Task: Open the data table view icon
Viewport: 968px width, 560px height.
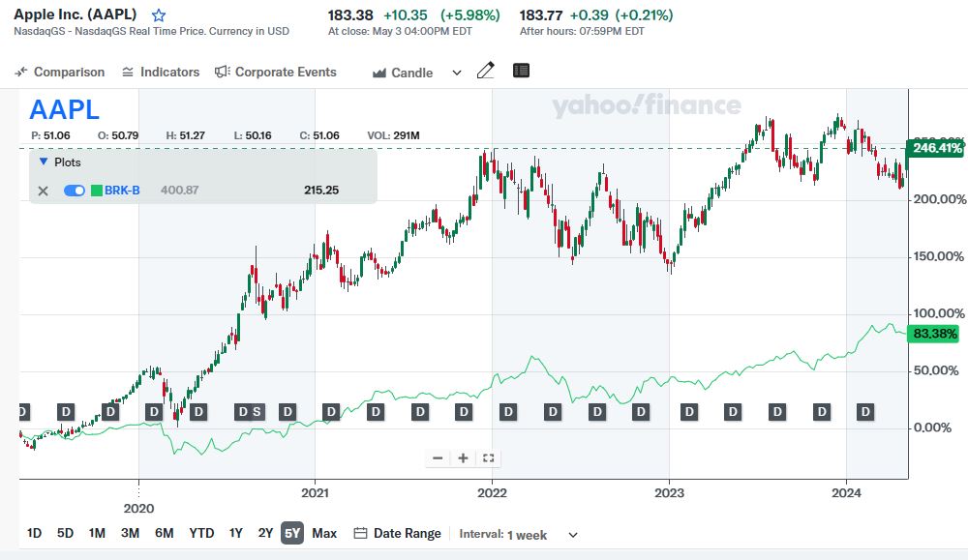Action: (521, 71)
